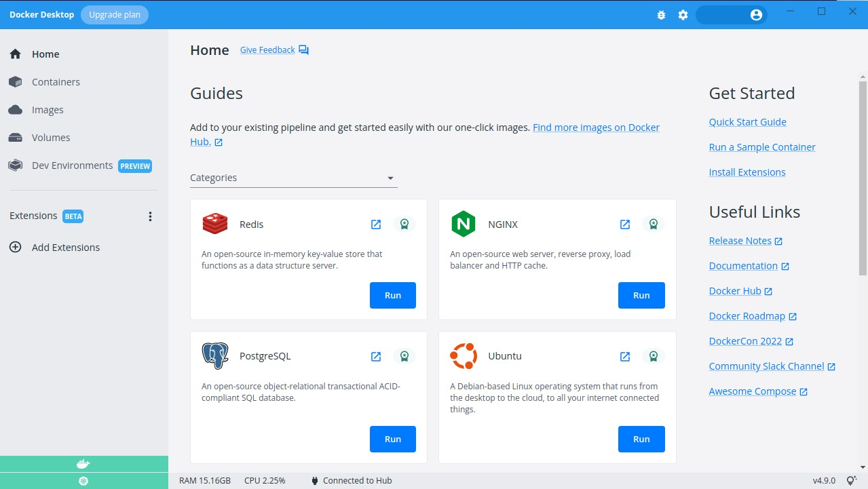The width and height of the screenshot is (868, 489).
Task: Click Run a Sample Container link
Action: click(762, 147)
